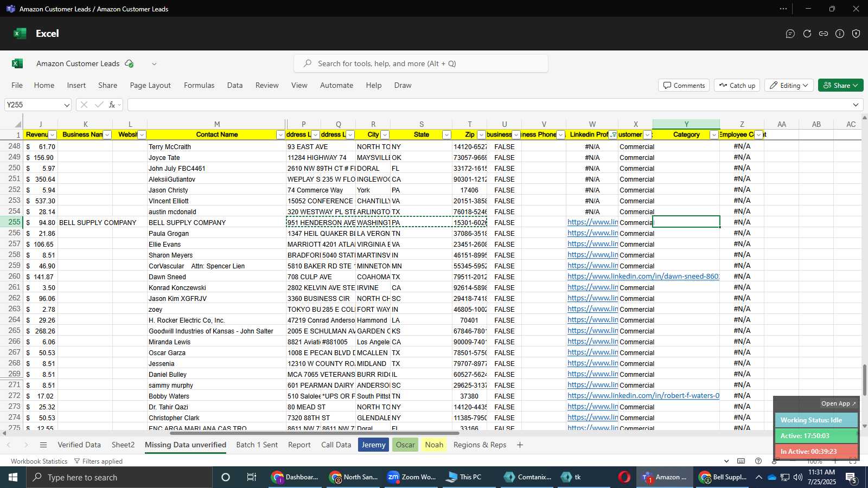Screen dimensions: 868x488
Task: Expand the Name Box dropdown arrow
Action: point(67,105)
